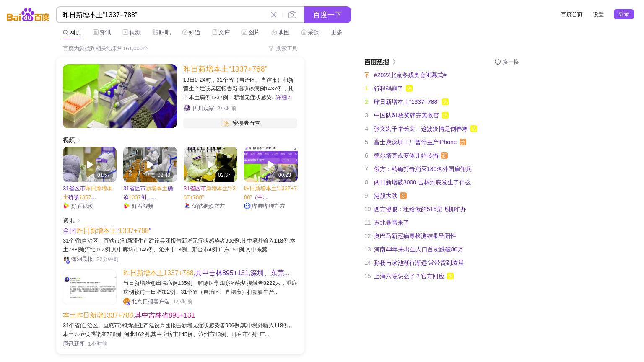Switch to the 图片 tab
Image resolution: width=644 pixels, height=362 pixels.
tap(251, 32)
